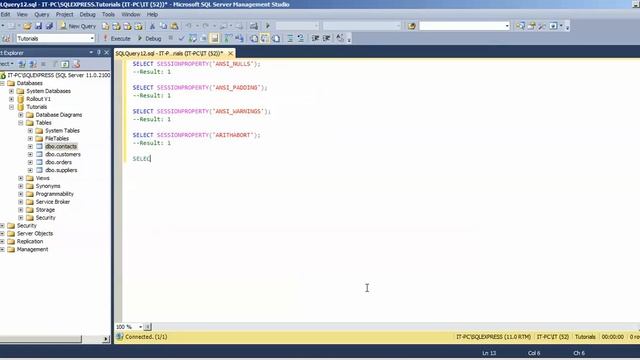
Task: Open the Project menu
Action: tap(64, 14)
